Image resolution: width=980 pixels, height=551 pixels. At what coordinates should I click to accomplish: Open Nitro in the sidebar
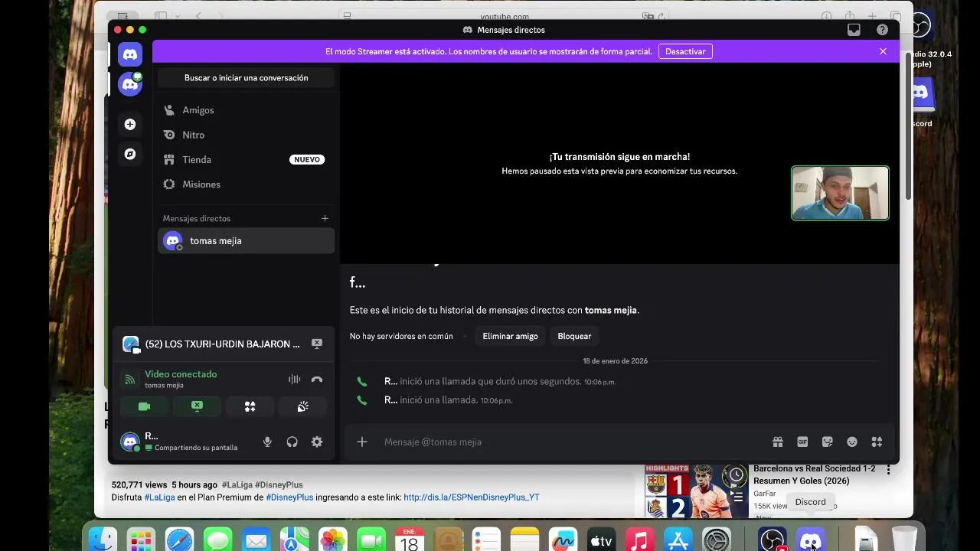click(x=246, y=135)
